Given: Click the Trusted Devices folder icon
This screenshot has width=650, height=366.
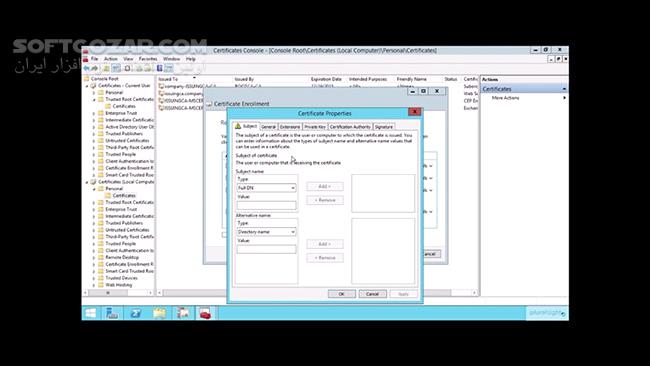Looking at the screenshot, I should point(101,278).
